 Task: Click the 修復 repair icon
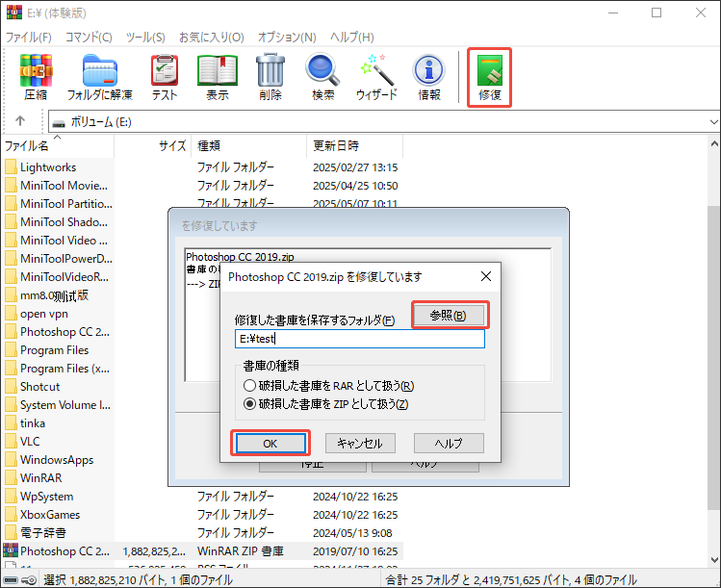(490, 70)
